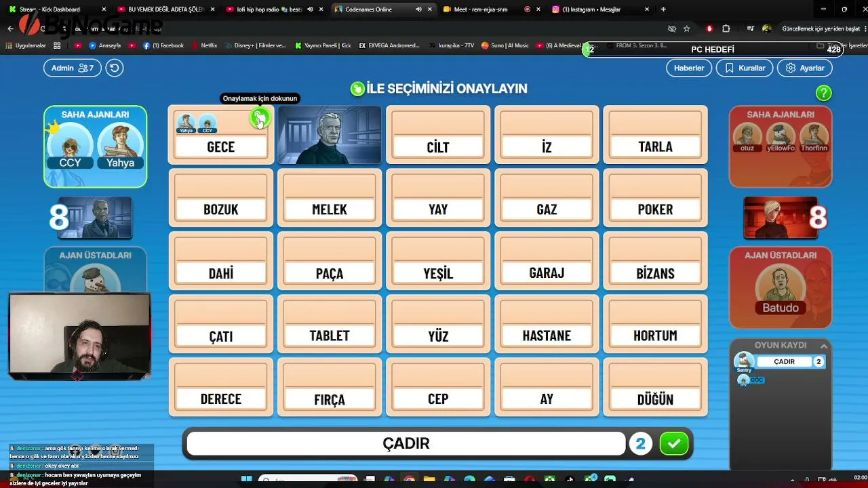Click Batudo's spymaster avatar
The width and height of the screenshot is (868, 488).
781,288
